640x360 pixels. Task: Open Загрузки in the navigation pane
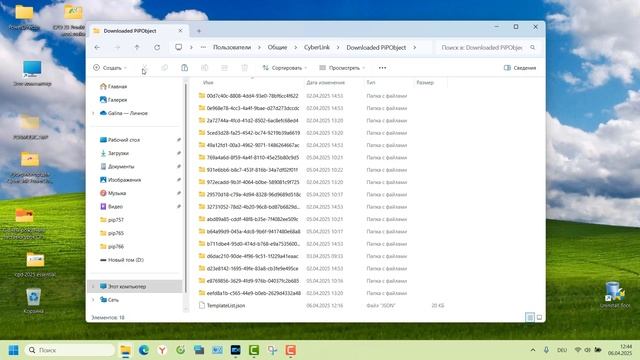pos(118,153)
